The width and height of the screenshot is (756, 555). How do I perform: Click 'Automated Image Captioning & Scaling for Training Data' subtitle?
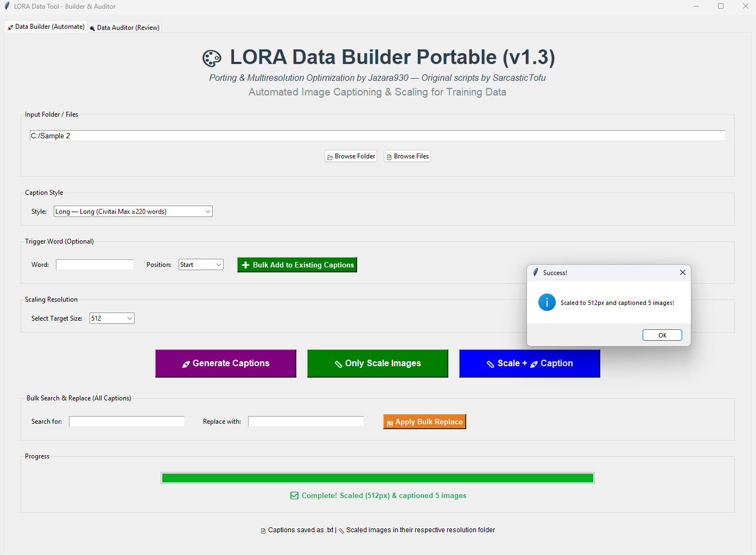pyautogui.click(x=377, y=92)
